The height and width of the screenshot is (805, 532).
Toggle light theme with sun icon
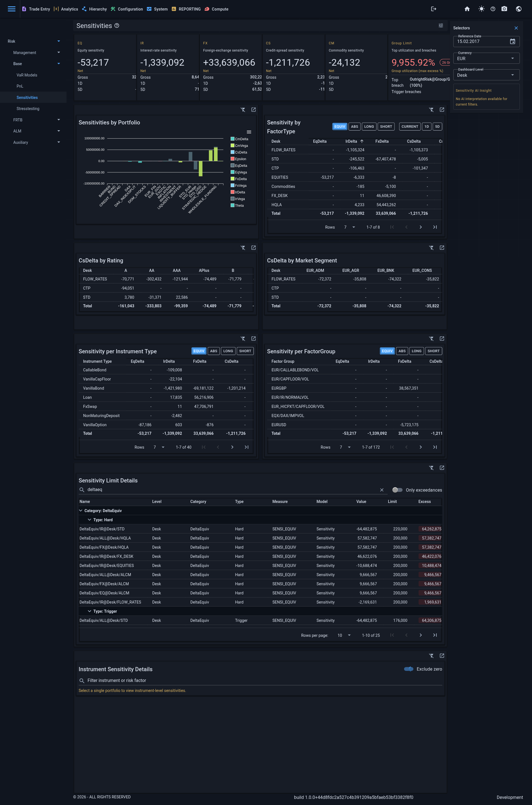point(481,9)
